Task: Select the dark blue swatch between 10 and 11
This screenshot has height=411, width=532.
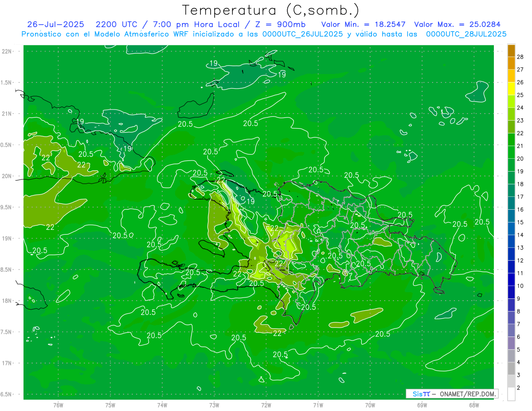Action: click(x=511, y=279)
